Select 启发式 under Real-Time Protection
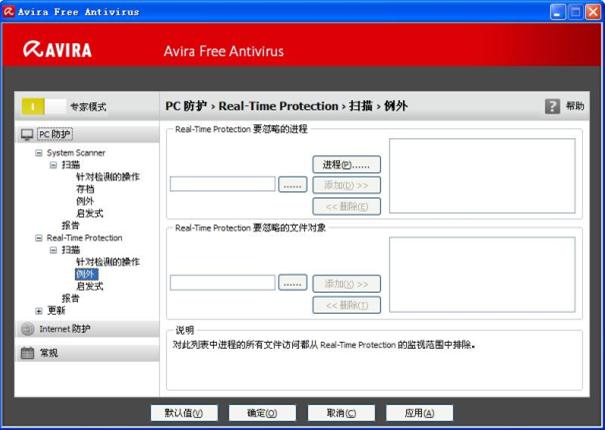The height and width of the screenshot is (430, 605). point(90,286)
